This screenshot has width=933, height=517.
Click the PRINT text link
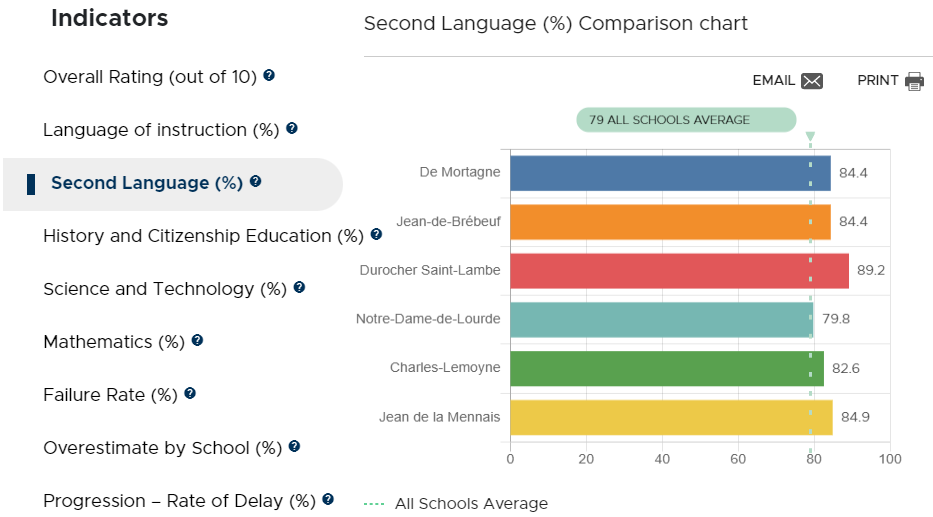pos(878,80)
